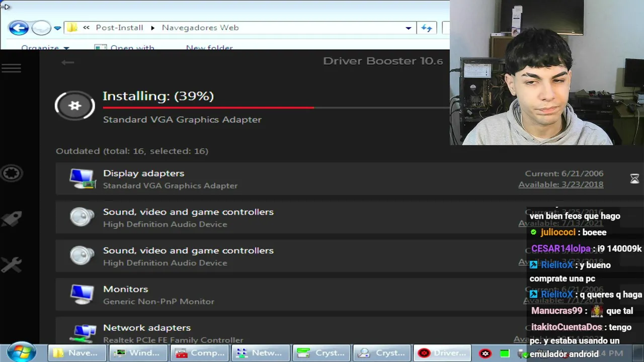Click Outdated total 16 selected 16 label
The height and width of the screenshot is (362, 644).
[132, 151]
